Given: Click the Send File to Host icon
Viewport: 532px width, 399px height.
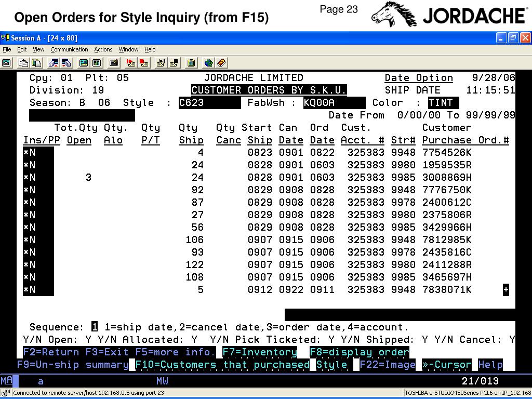Looking at the screenshot, I should 54,63.
